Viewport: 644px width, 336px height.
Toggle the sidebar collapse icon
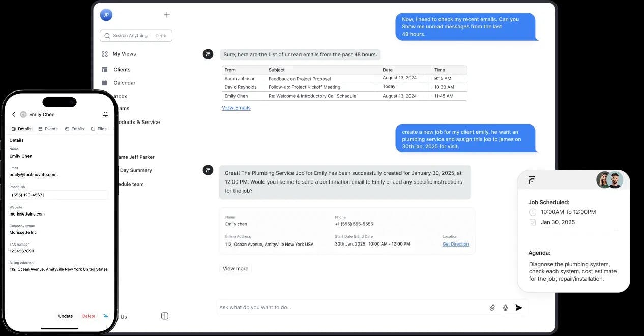(164, 316)
